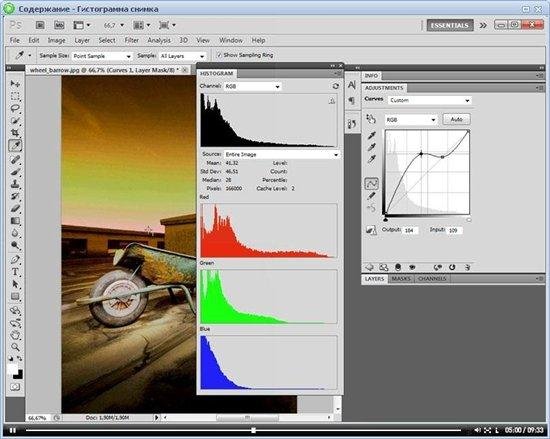This screenshot has height=439, width=550.
Task: Swap foreground and background colors
Action: tap(19, 359)
